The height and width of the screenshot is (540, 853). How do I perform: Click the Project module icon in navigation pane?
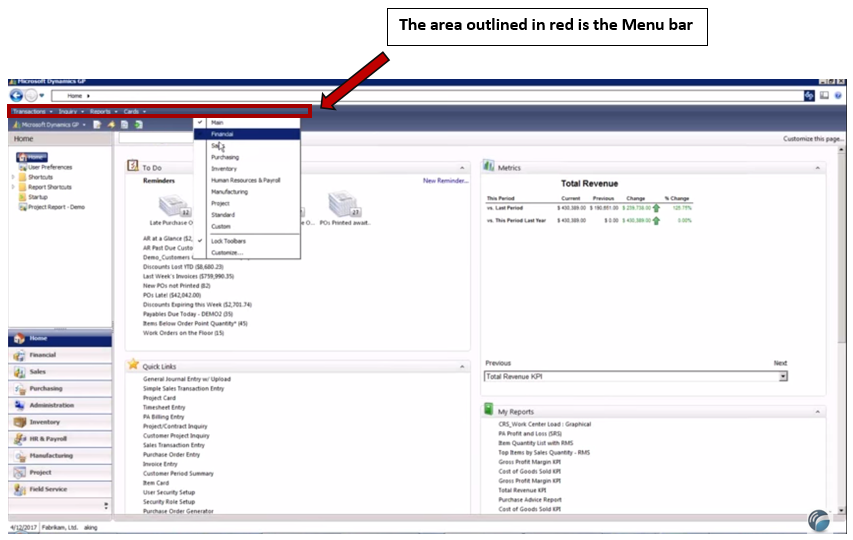19,473
